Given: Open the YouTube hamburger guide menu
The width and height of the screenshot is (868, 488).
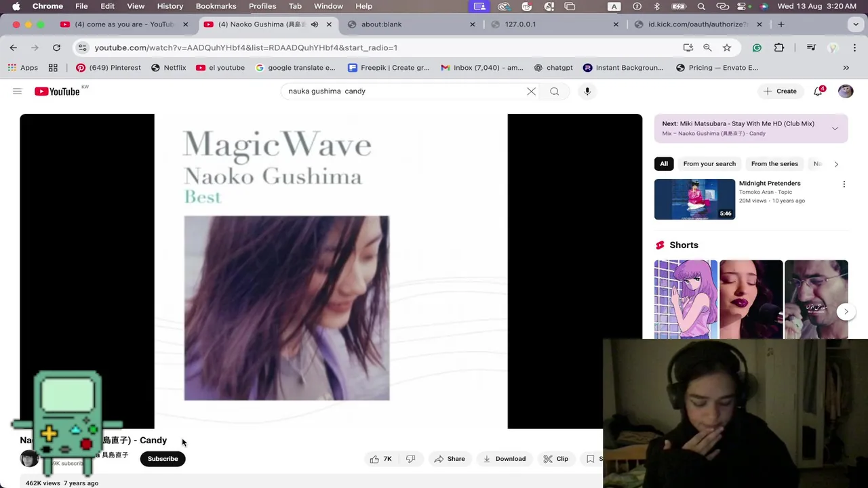Looking at the screenshot, I should coord(18,91).
